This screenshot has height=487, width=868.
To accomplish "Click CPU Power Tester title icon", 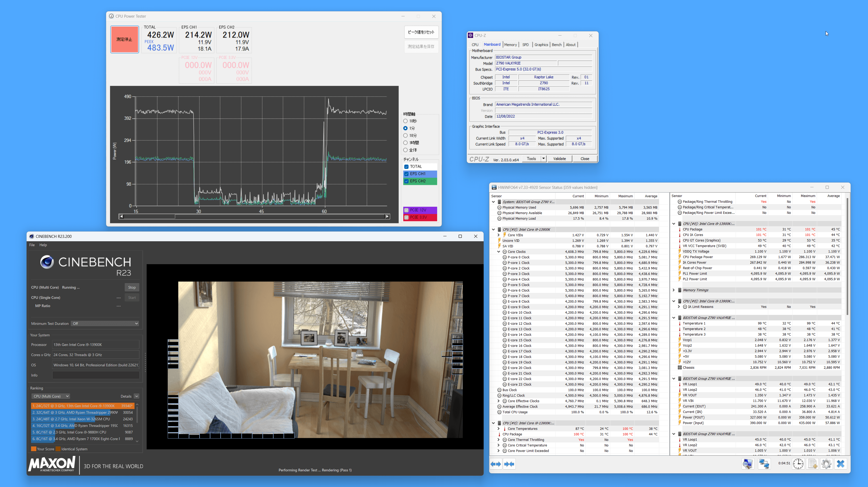I will click(x=111, y=16).
